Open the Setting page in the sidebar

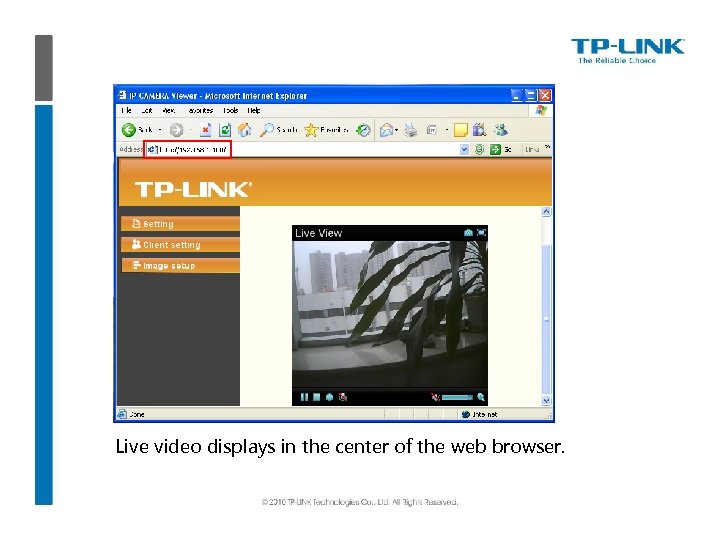(180, 224)
